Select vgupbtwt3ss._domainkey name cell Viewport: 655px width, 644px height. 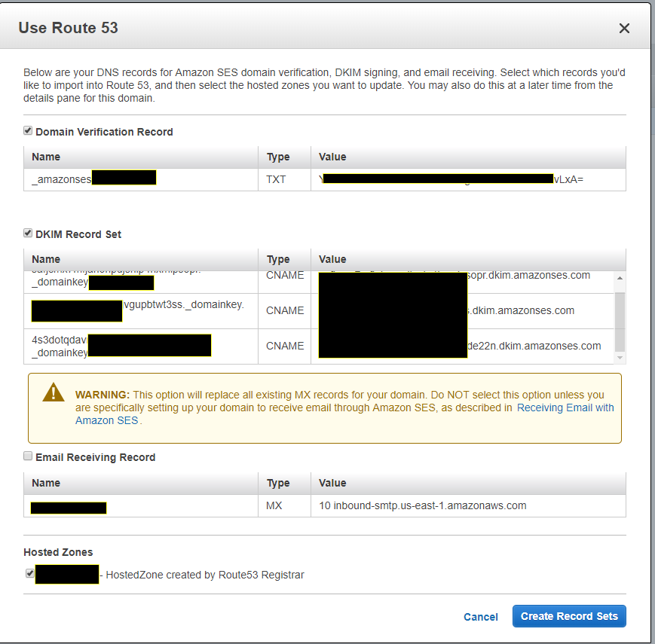click(x=141, y=311)
